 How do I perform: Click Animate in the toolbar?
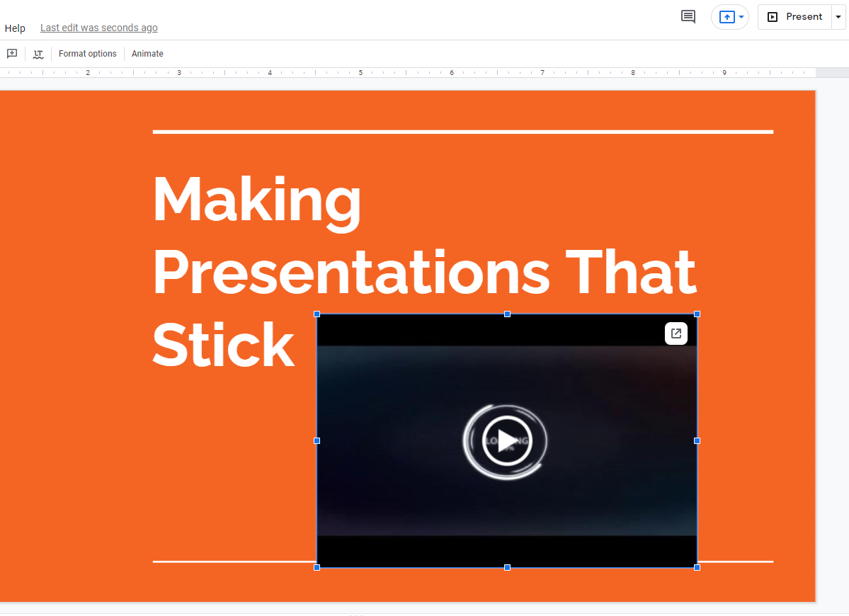147,54
